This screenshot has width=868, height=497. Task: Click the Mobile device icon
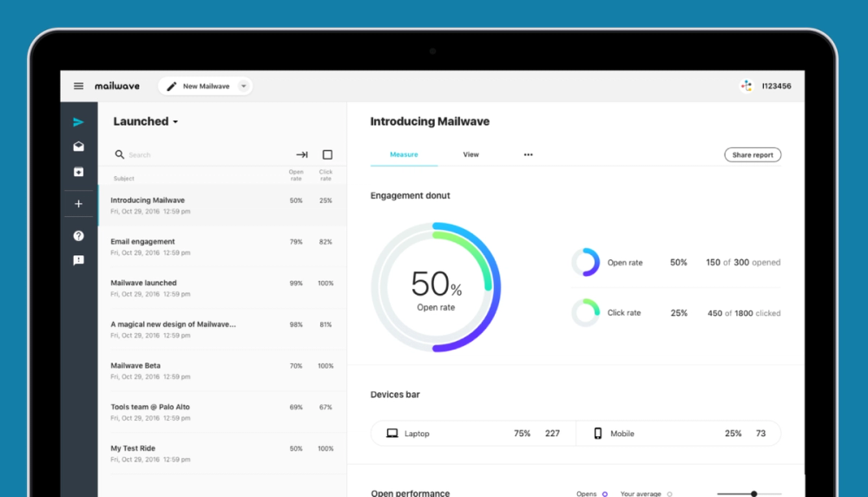[x=598, y=434]
